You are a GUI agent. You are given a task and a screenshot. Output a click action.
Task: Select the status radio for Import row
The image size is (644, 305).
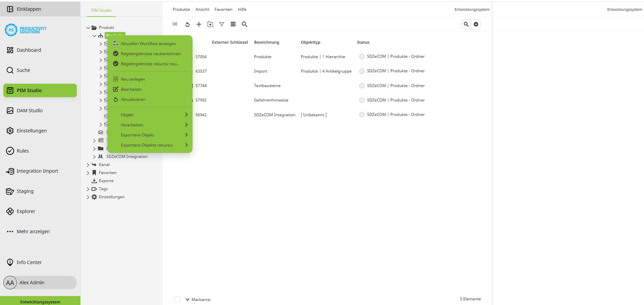pos(362,71)
